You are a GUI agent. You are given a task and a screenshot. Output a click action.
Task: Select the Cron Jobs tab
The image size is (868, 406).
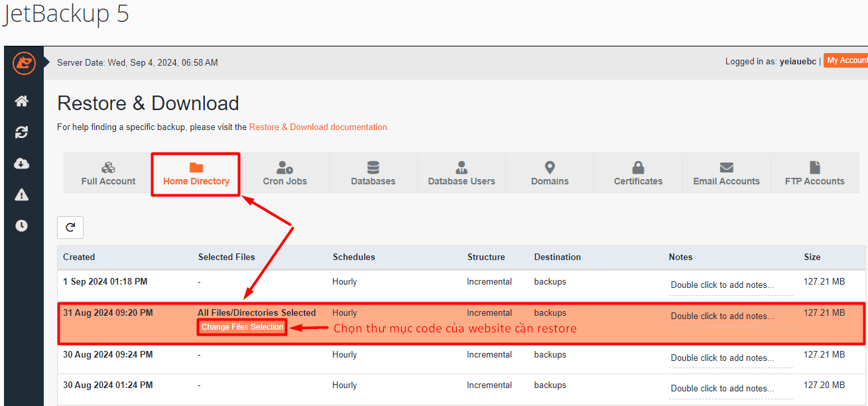pos(284,174)
